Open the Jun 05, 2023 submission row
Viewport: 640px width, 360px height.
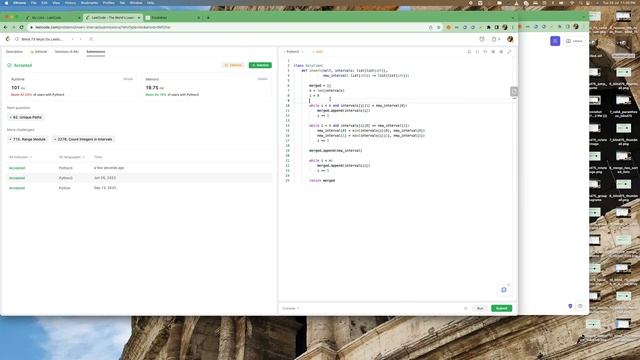click(139, 178)
